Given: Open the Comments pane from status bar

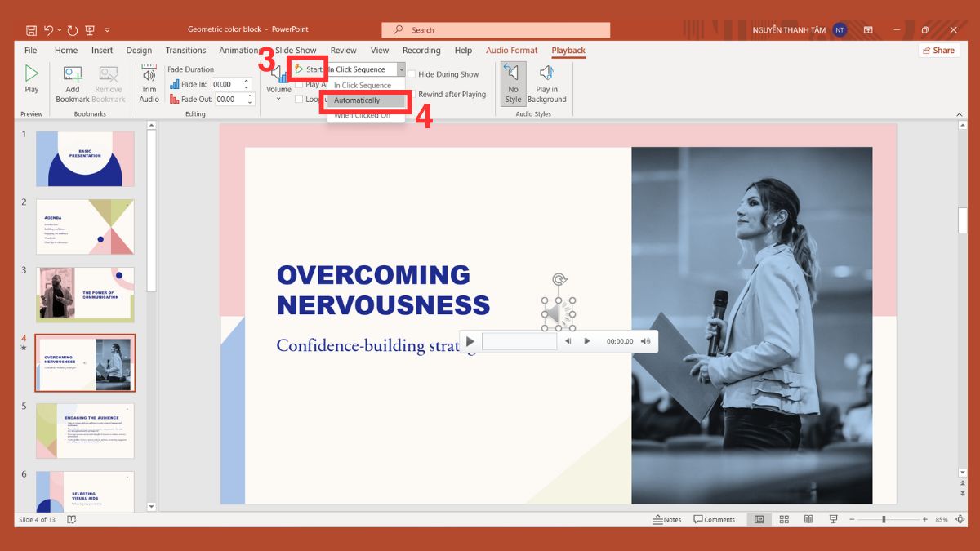Looking at the screenshot, I should coord(714,519).
